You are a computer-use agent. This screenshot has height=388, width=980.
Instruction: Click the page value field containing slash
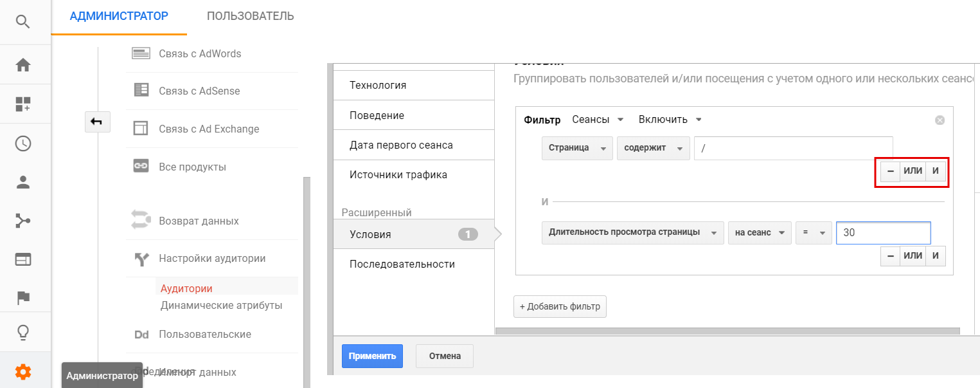pos(794,148)
